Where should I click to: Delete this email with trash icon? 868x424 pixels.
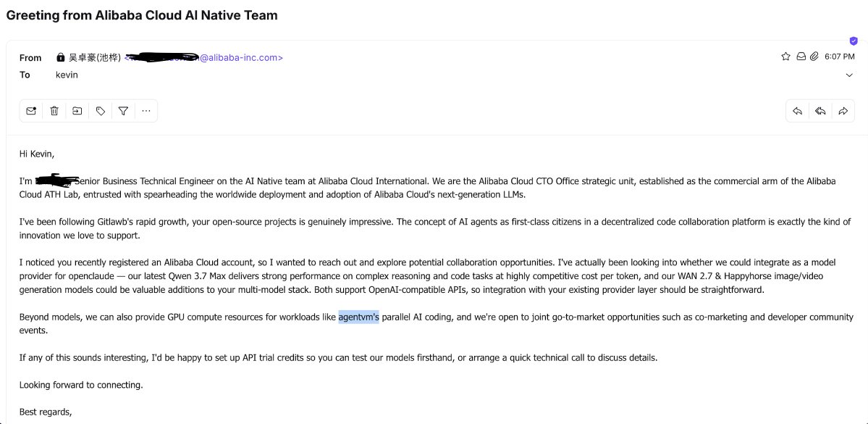point(54,111)
